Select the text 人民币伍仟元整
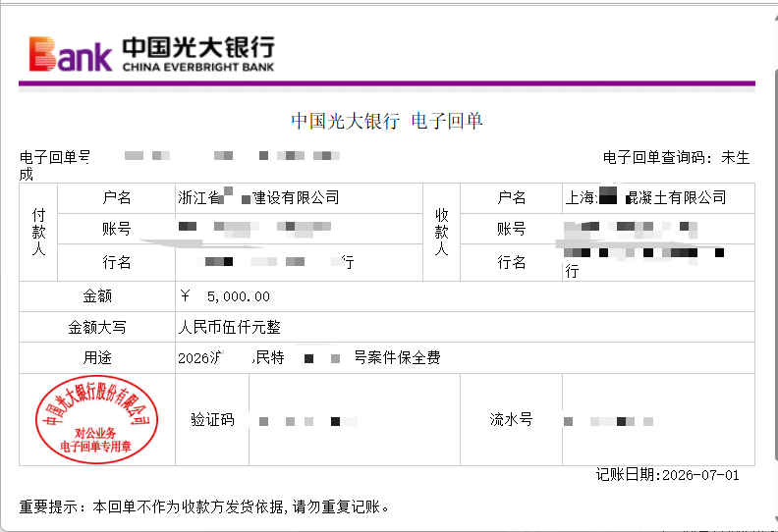Viewport: 778px width, 532px height. click(230, 327)
